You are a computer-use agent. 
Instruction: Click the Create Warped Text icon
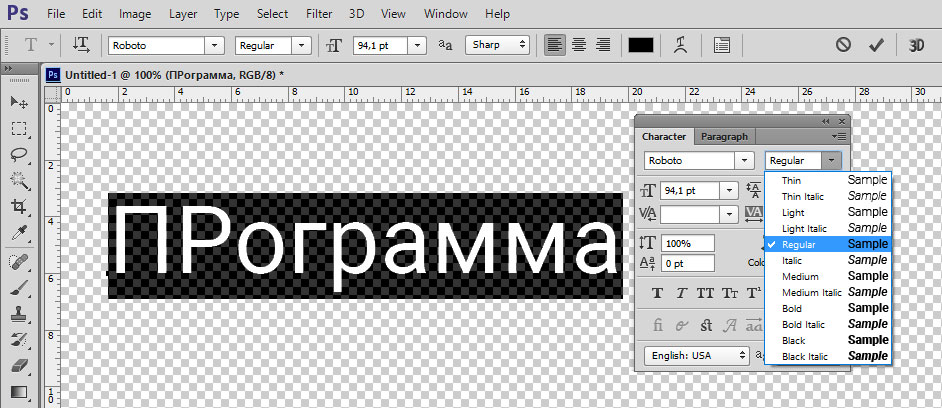pos(680,45)
